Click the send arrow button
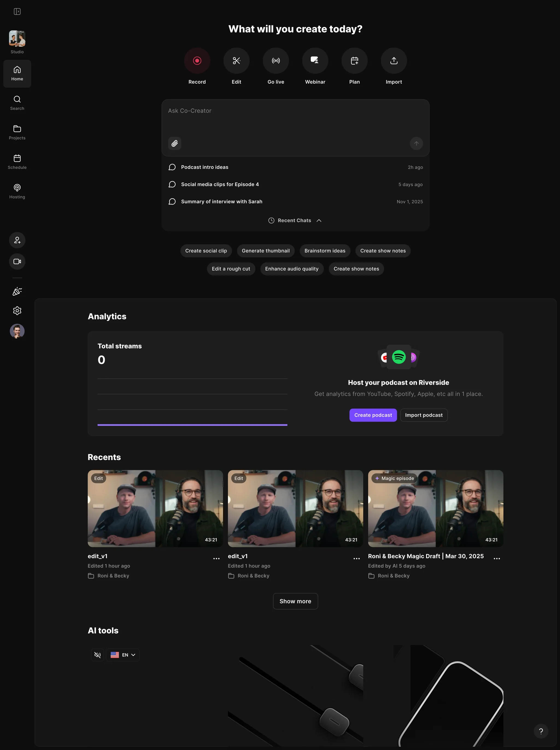560x750 pixels. tap(416, 143)
